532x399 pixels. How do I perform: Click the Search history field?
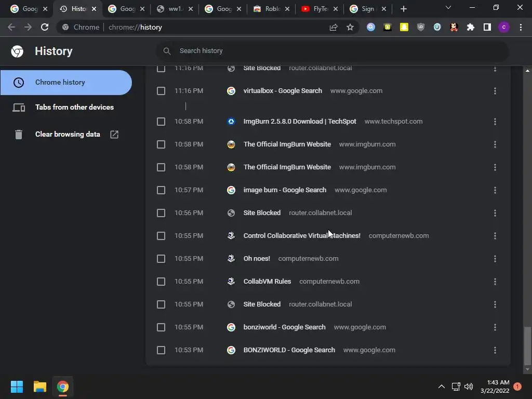point(332,51)
